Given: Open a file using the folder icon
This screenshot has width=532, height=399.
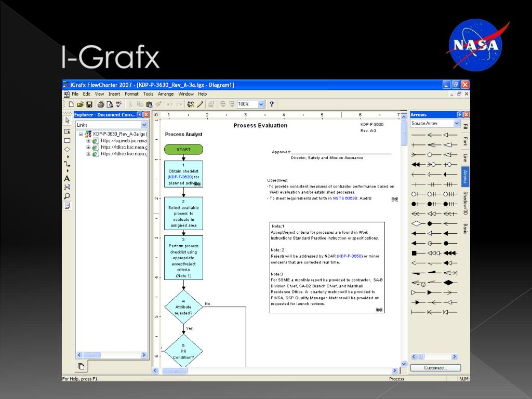Looking at the screenshot, I should 80,104.
